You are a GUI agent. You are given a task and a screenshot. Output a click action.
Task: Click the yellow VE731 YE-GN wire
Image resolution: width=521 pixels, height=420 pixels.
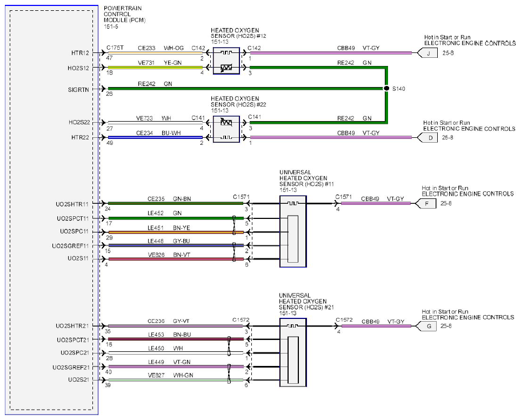tap(155, 68)
